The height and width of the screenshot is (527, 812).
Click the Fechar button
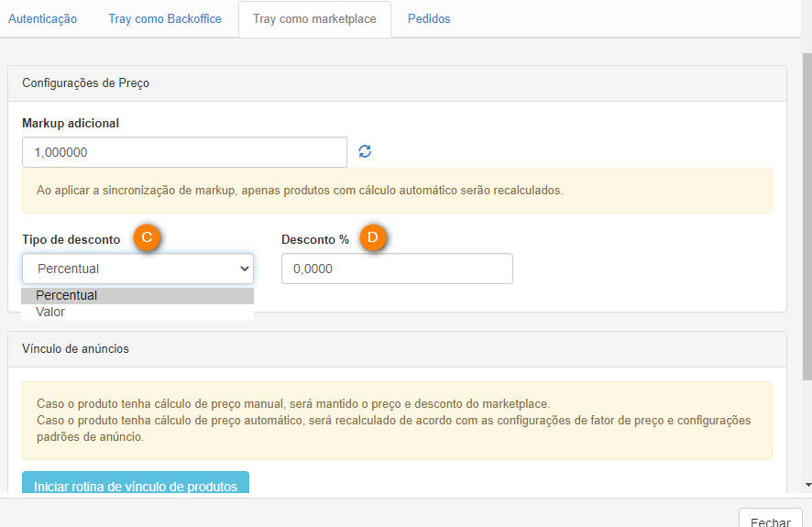tap(770, 521)
